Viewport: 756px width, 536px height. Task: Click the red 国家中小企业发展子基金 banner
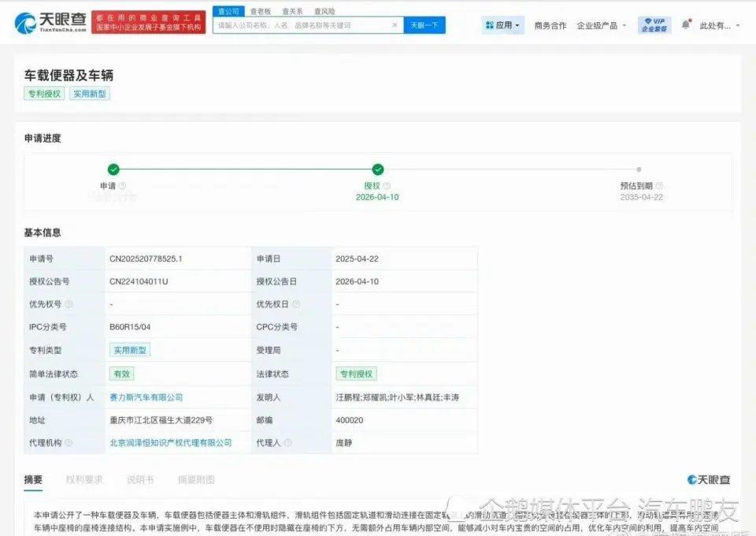pos(149,23)
